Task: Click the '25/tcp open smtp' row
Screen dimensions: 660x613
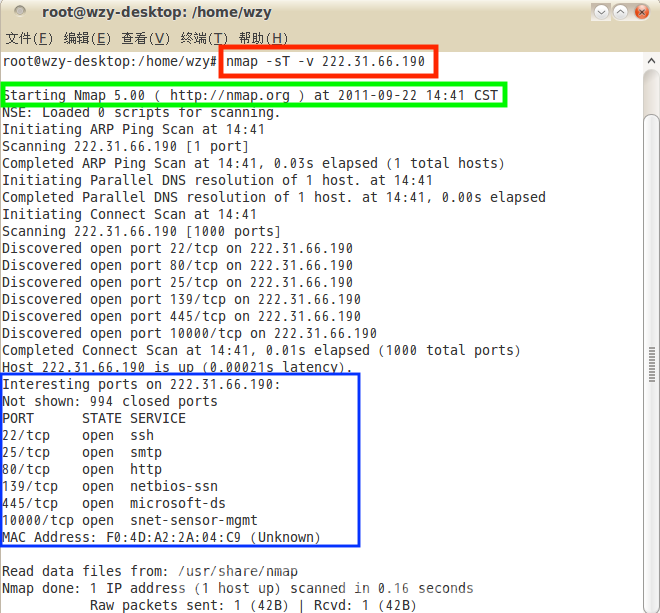Action: (82, 453)
